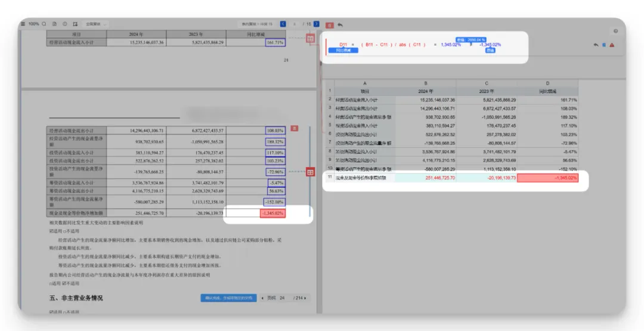This screenshot has height=331, width=644.
Task: Click the magnifier icon beside 100%
Action: pyautogui.click(x=44, y=24)
